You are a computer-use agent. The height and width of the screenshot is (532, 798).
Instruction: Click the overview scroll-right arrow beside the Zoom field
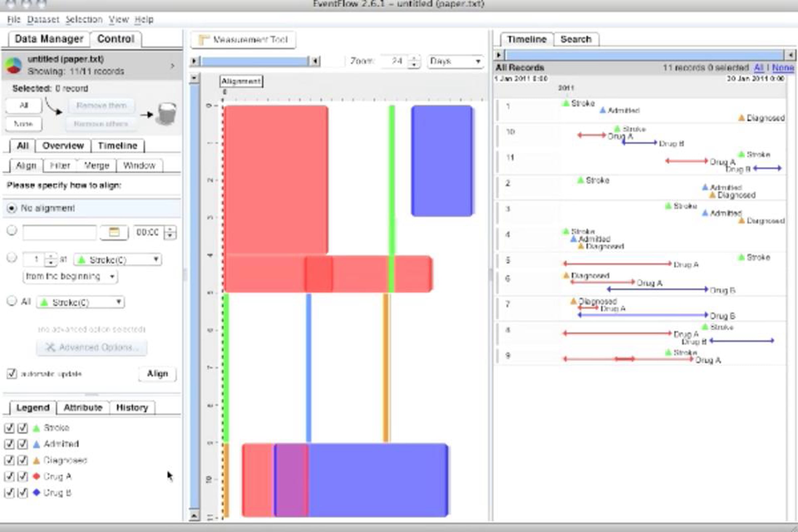tap(315, 61)
